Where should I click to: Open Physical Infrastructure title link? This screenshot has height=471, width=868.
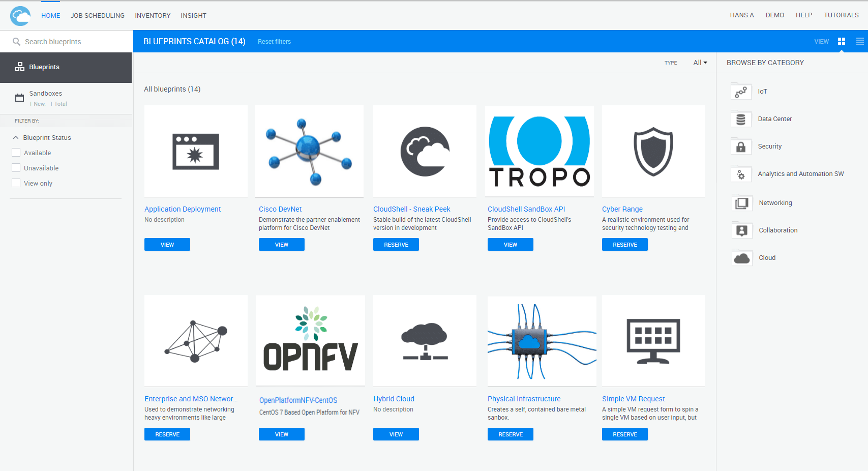tap(524, 399)
